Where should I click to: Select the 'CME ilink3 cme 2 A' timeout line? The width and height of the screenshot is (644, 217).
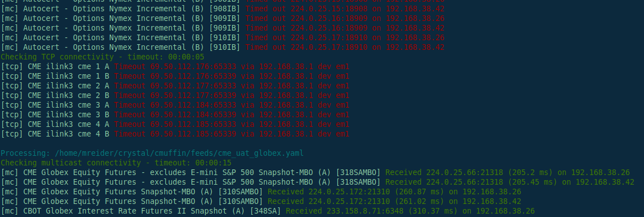point(175,86)
